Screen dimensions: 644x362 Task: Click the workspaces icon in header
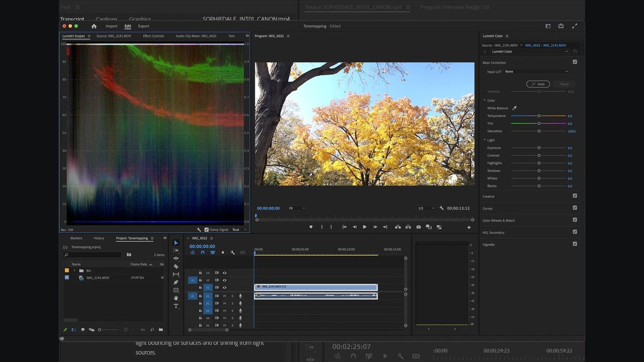pos(548,26)
